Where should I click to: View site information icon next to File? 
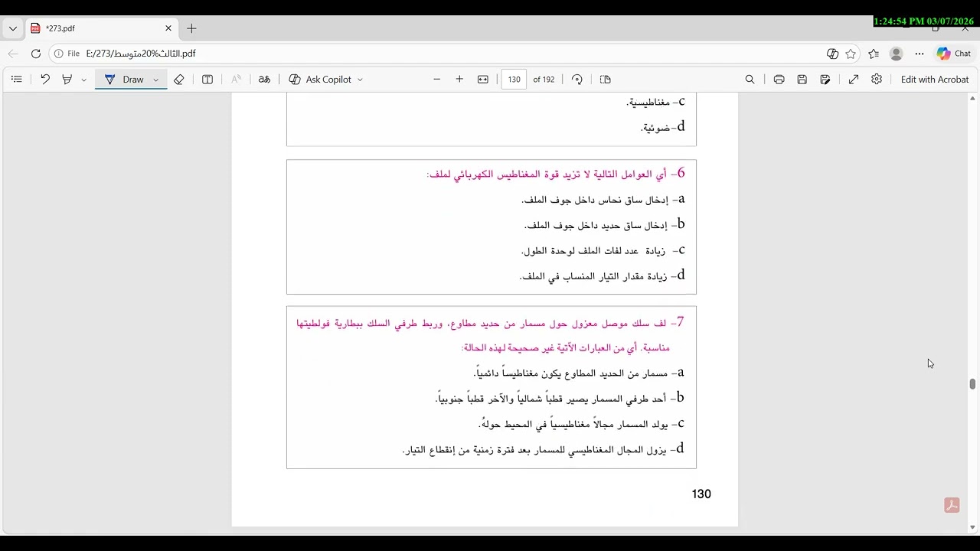tap(59, 54)
